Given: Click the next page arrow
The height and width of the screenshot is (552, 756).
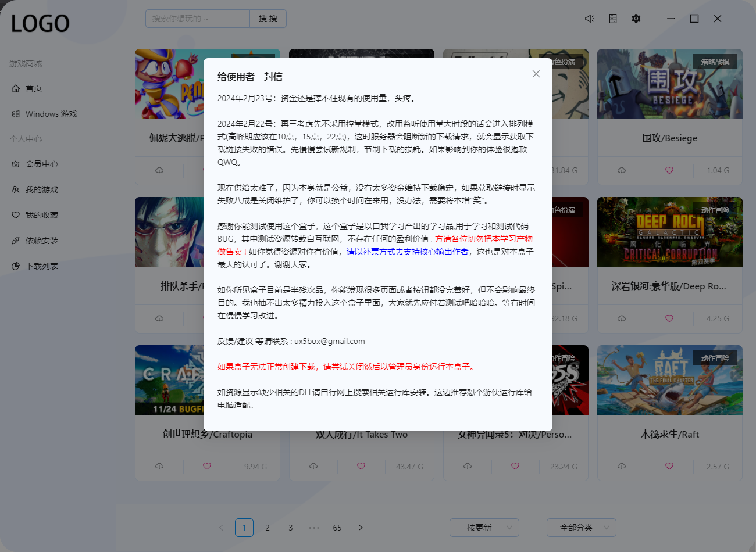Looking at the screenshot, I should point(361,528).
